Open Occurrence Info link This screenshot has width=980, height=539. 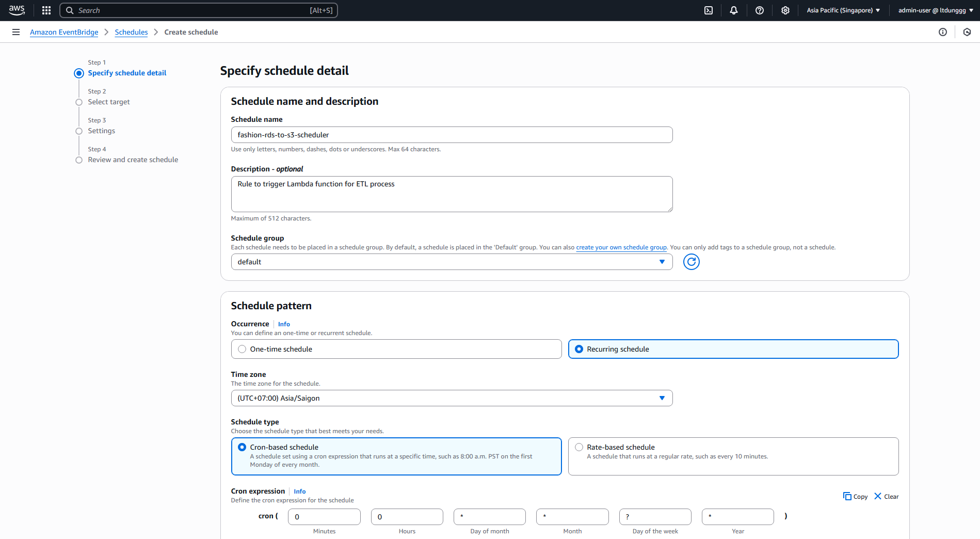(284, 324)
